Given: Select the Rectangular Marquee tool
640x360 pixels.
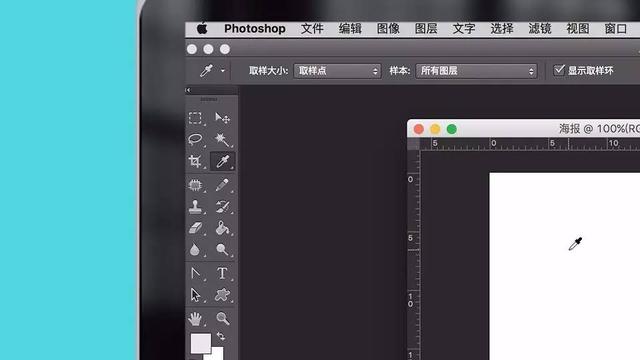Looking at the screenshot, I should [x=195, y=118].
